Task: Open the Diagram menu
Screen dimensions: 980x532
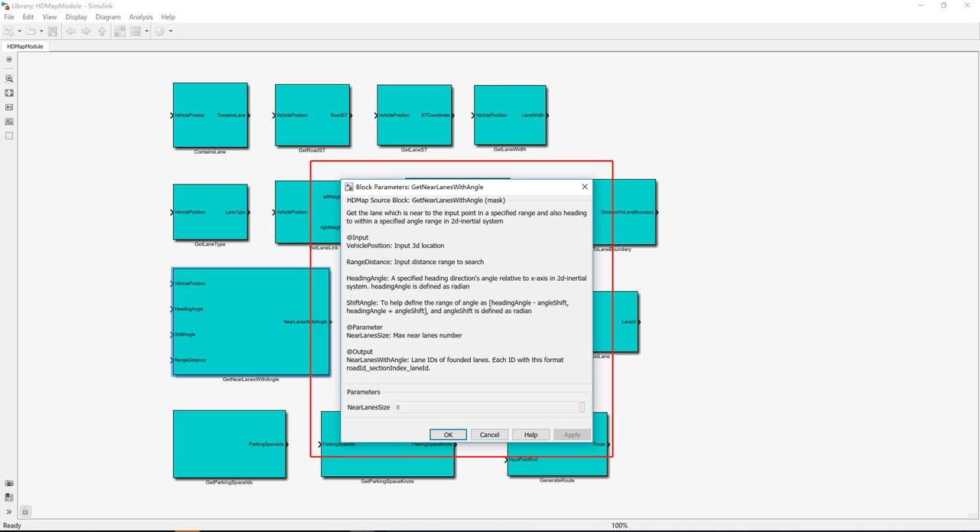Action: pos(108,17)
